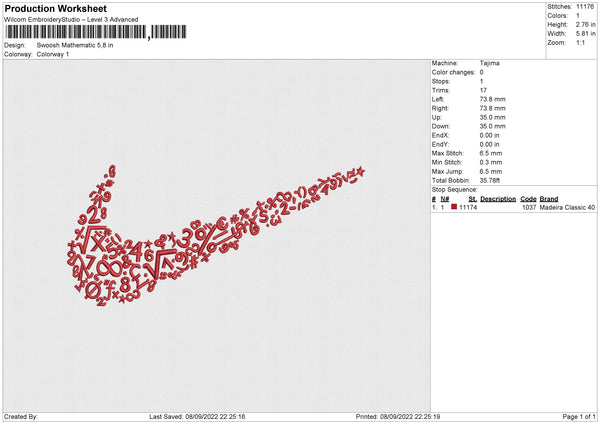Click the N# column header
Viewport: 600px width, 424px height.
444,198
